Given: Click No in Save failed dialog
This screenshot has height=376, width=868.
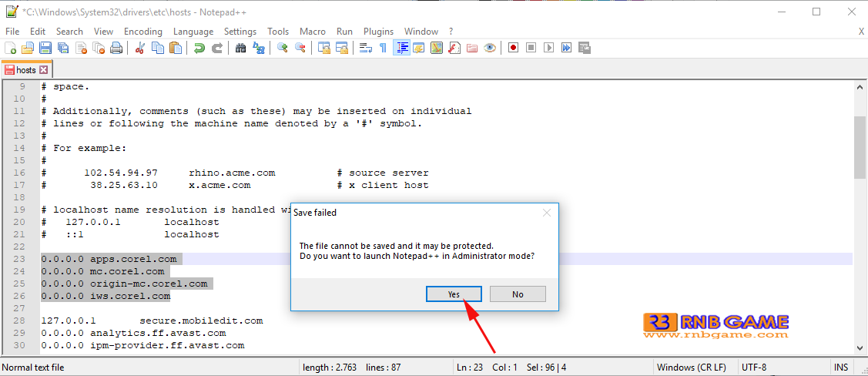Looking at the screenshot, I should 518,294.
